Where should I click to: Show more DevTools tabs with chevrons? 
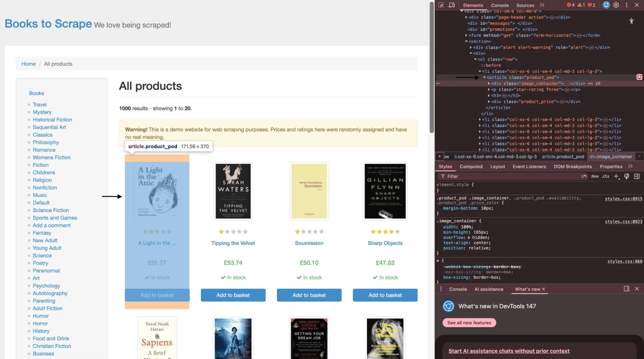pos(542,5)
